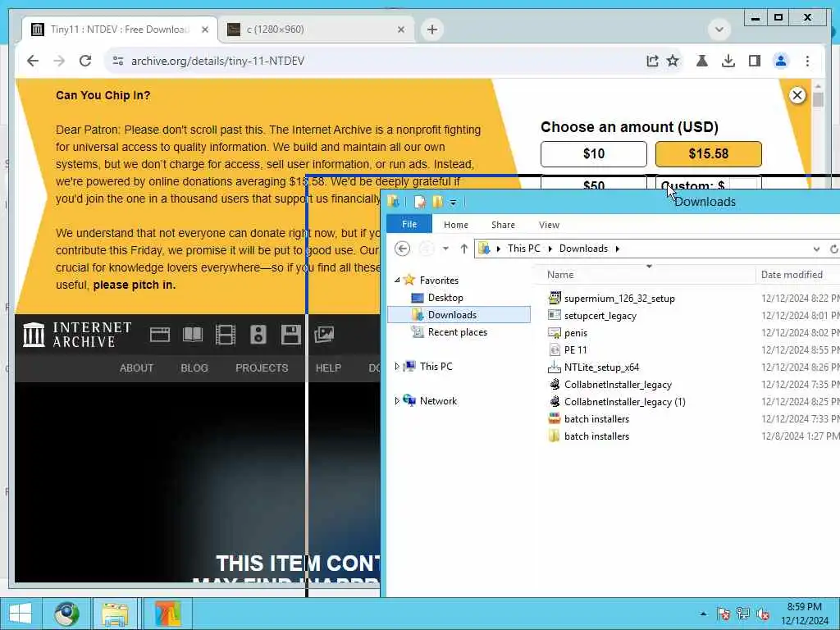Select PE 11 disc image file
The image size is (840, 630).
coord(575,349)
